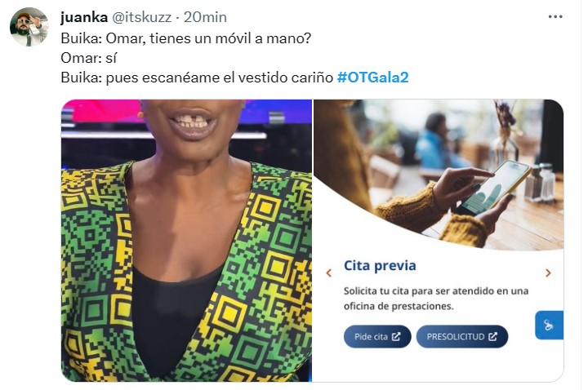
Task: Click the external link icon in PRESOLICITUD
Action: tap(492, 336)
